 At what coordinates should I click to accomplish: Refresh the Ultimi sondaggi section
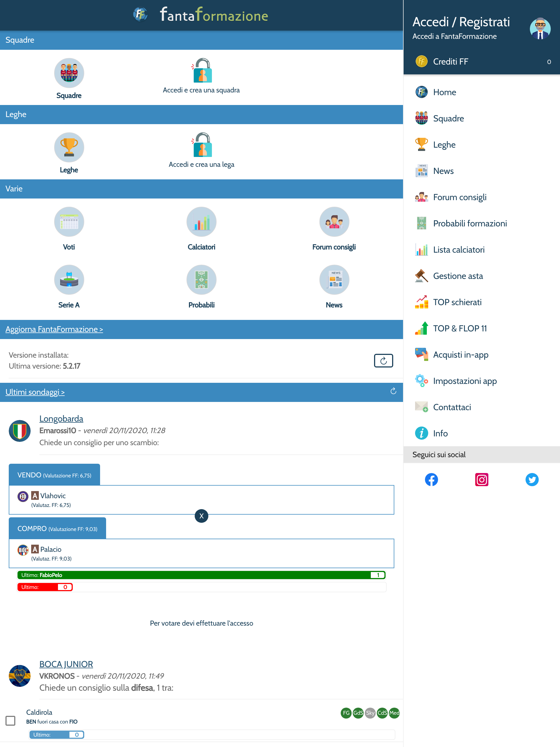(393, 391)
